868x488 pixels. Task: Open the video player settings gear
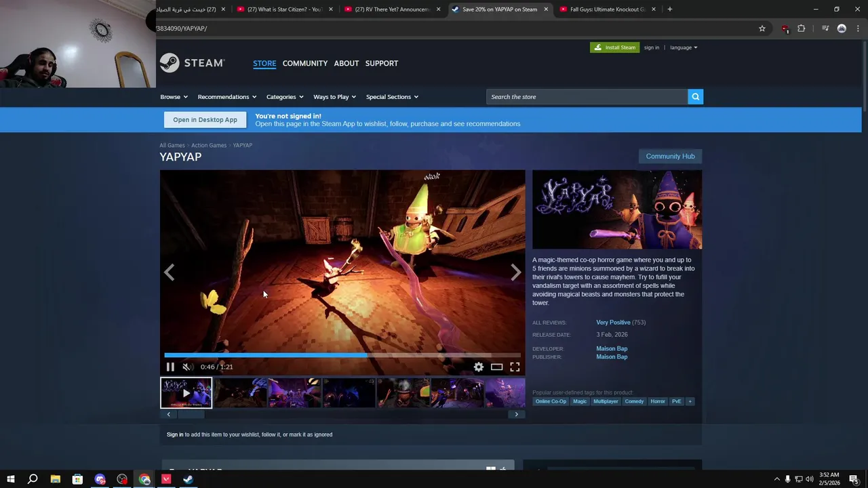click(x=479, y=367)
